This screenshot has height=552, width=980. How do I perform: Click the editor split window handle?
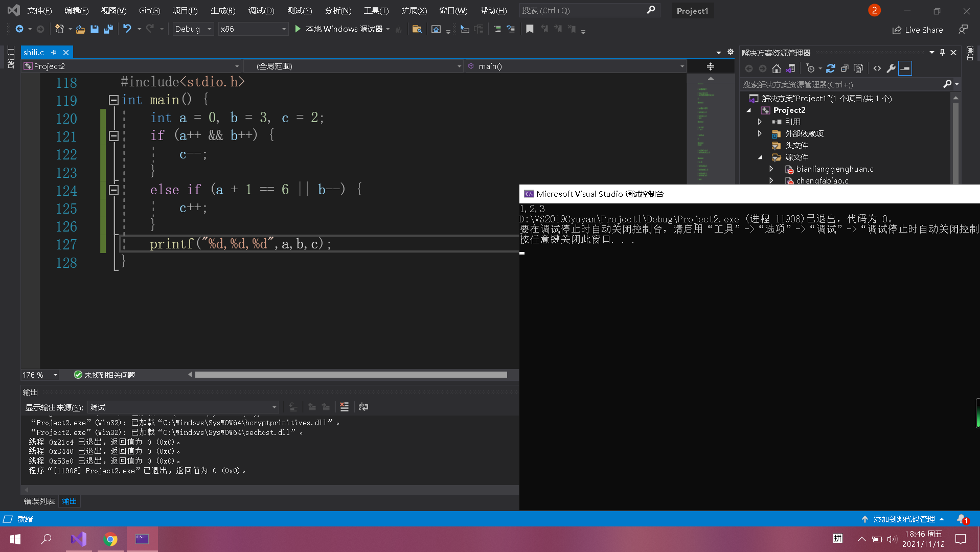pyautogui.click(x=710, y=66)
